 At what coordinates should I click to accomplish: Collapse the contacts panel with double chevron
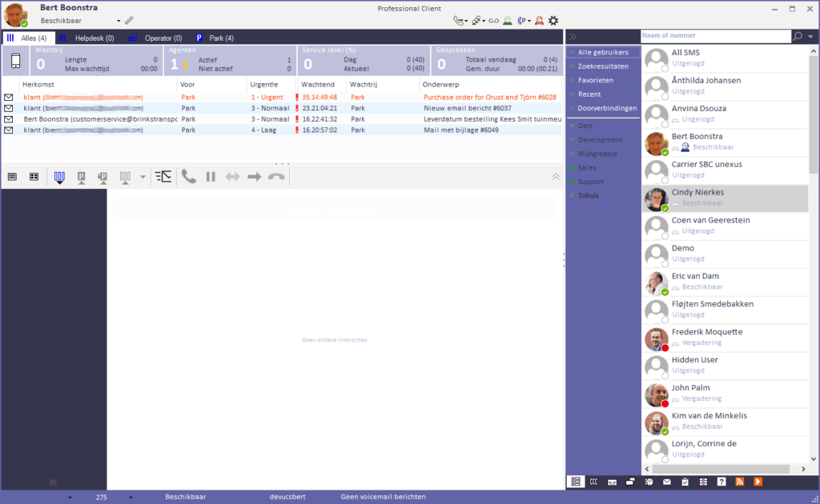tap(573, 37)
